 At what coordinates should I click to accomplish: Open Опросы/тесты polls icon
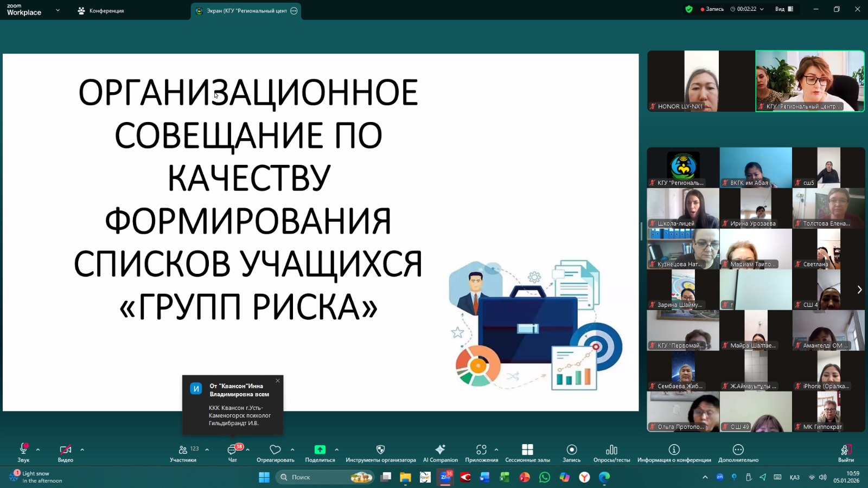(x=611, y=453)
